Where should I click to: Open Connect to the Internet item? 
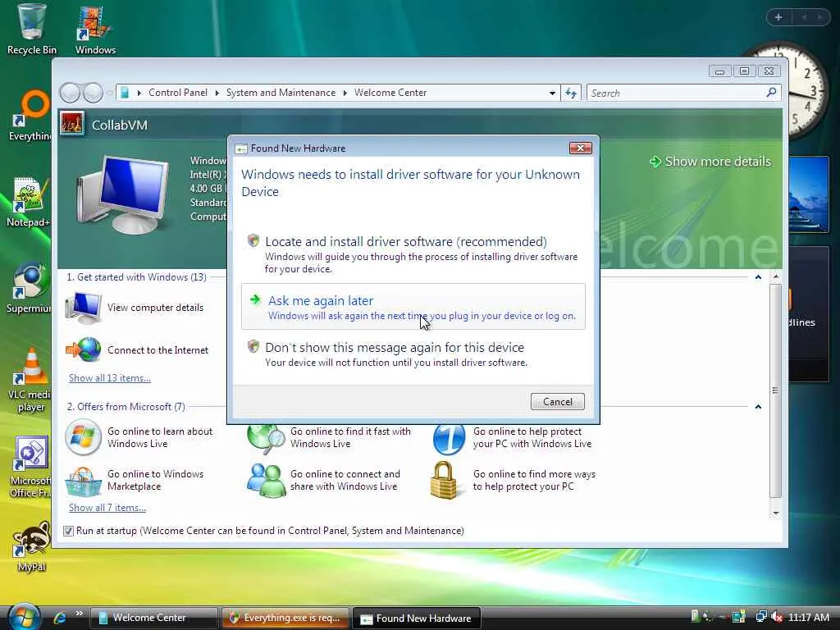click(x=137, y=349)
